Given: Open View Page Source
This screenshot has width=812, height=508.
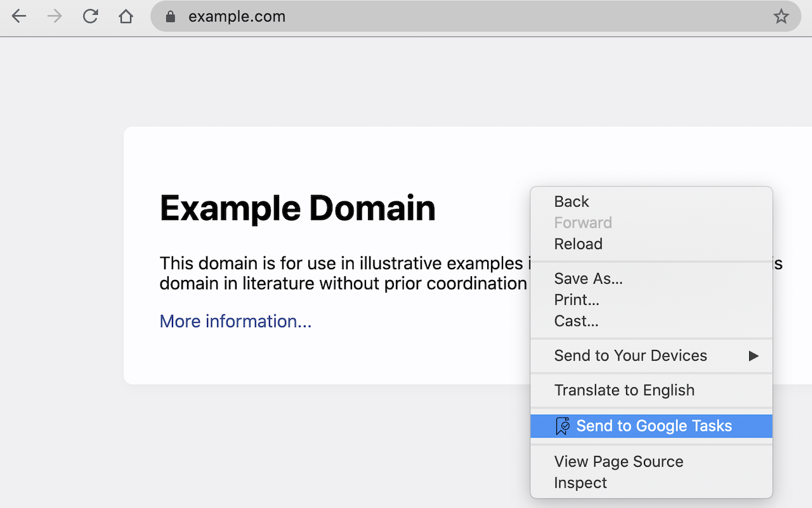Looking at the screenshot, I should click(x=619, y=462).
